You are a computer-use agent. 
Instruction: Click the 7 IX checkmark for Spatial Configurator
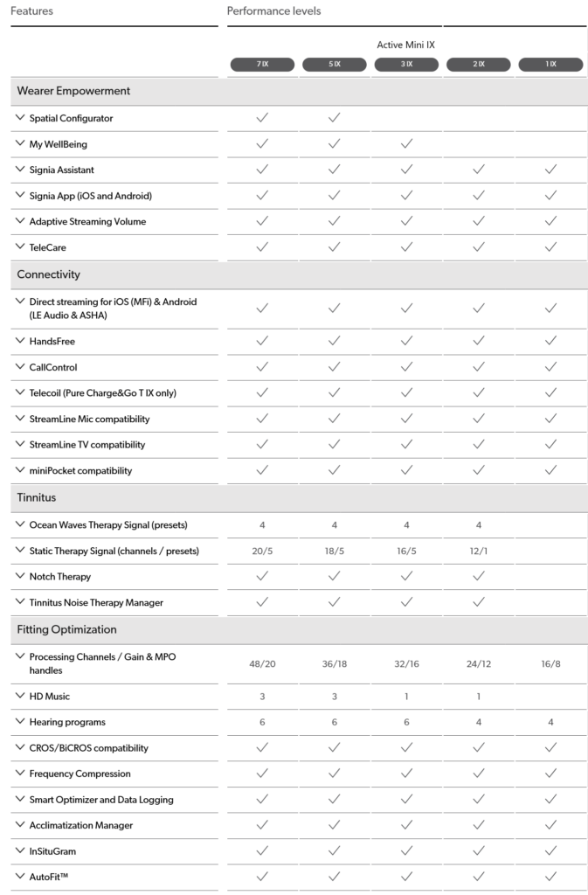[x=262, y=118]
